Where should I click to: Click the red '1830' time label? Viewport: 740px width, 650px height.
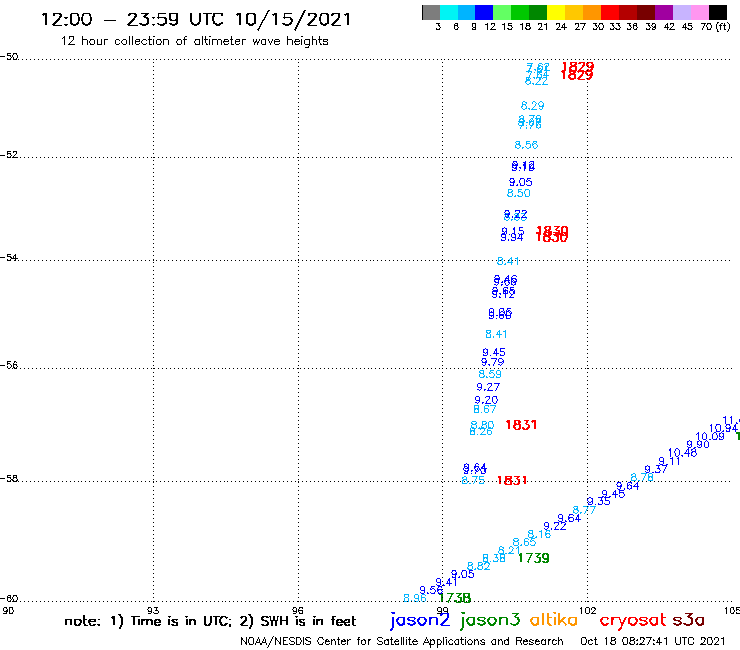[x=552, y=234]
